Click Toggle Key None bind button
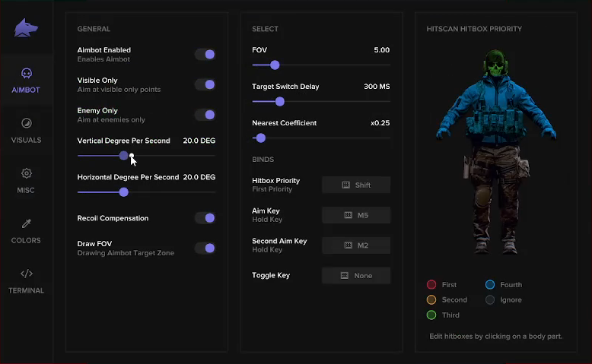This screenshot has height=364, width=592. click(356, 275)
